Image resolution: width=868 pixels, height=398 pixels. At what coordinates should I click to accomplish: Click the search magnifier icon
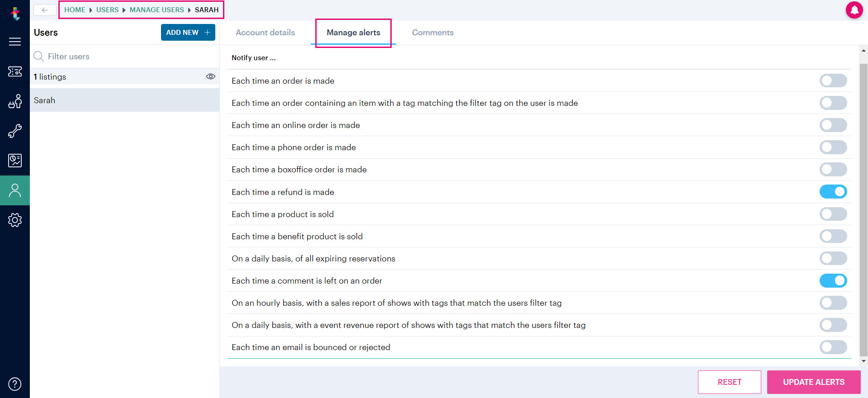[x=39, y=56]
